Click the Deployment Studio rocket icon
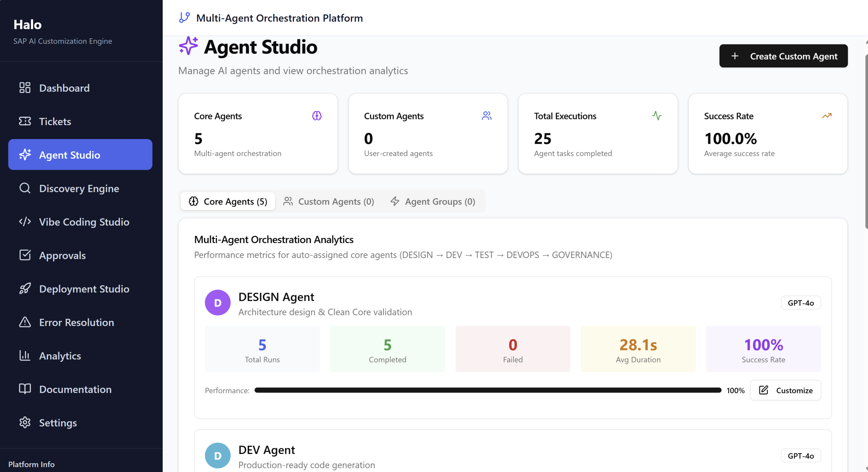The width and height of the screenshot is (868, 472). (x=25, y=289)
